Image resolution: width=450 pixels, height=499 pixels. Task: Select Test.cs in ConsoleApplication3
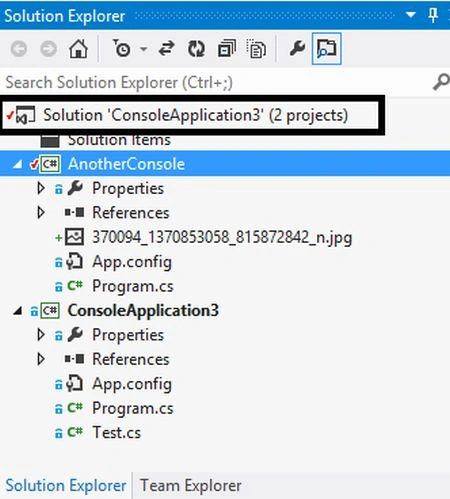(x=116, y=433)
